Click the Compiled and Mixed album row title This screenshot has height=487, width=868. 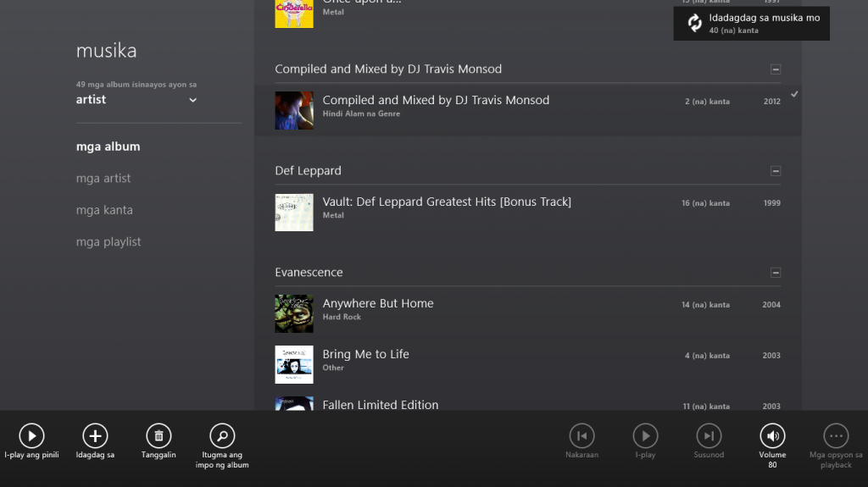(x=436, y=100)
